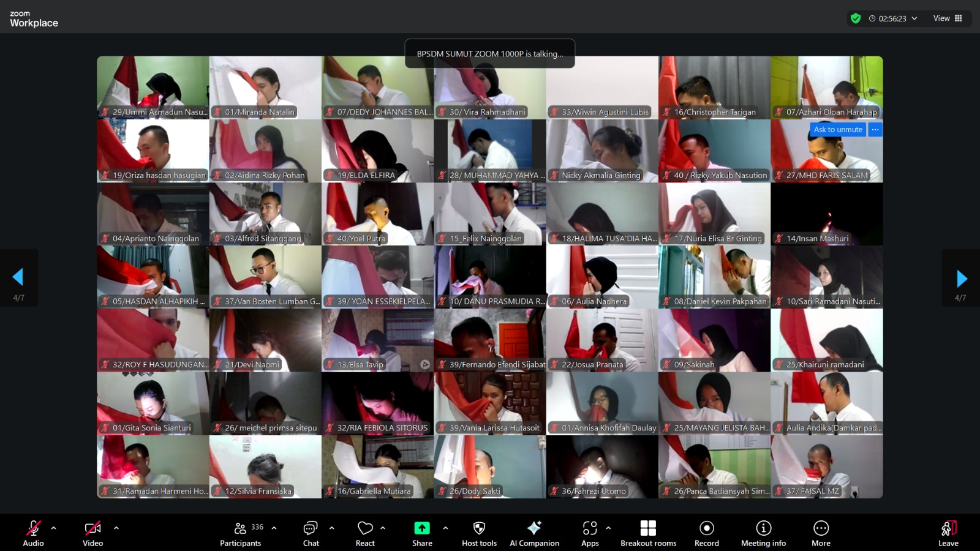The height and width of the screenshot is (551, 980).
Task: Open the React emoji menu
Action: [x=365, y=533]
